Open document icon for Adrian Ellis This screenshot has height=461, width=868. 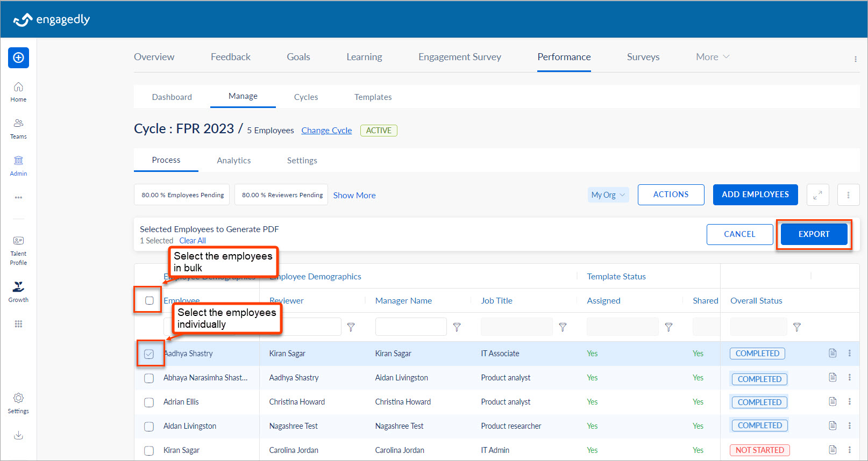click(833, 401)
